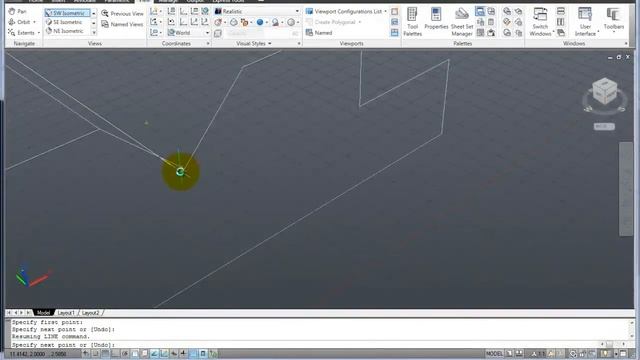Open User Interface dropdown
Viewport: 640px width, 360px height.
point(585,22)
